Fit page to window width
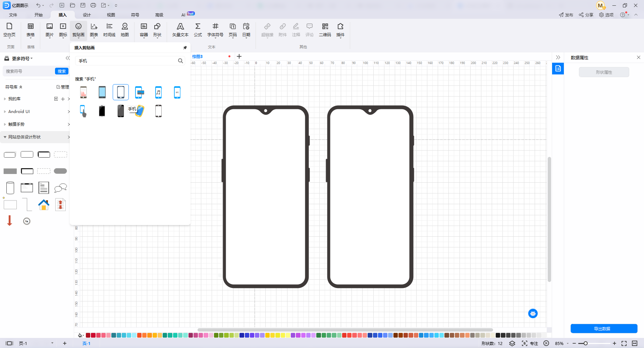Viewport: 644px width, 348px height. click(x=635, y=343)
